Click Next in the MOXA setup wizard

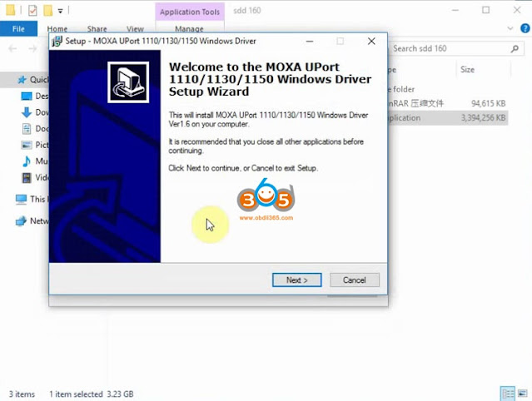coord(297,280)
